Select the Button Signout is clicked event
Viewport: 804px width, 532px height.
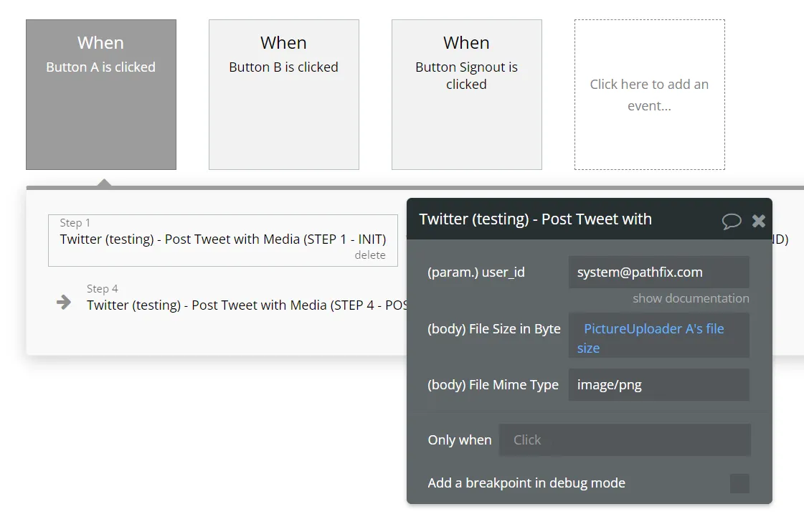click(x=467, y=95)
